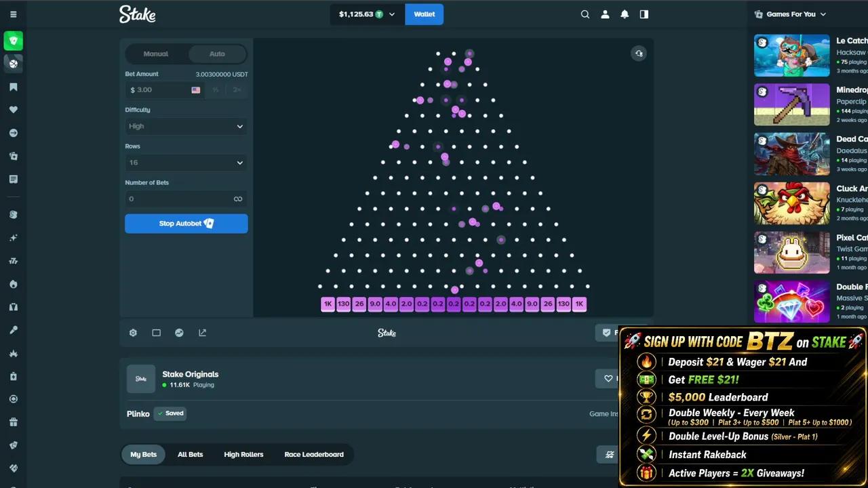The height and width of the screenshot is (488, 868).
Task: Open the Cluck chicken game thumbnail
Action: [792, 203]
